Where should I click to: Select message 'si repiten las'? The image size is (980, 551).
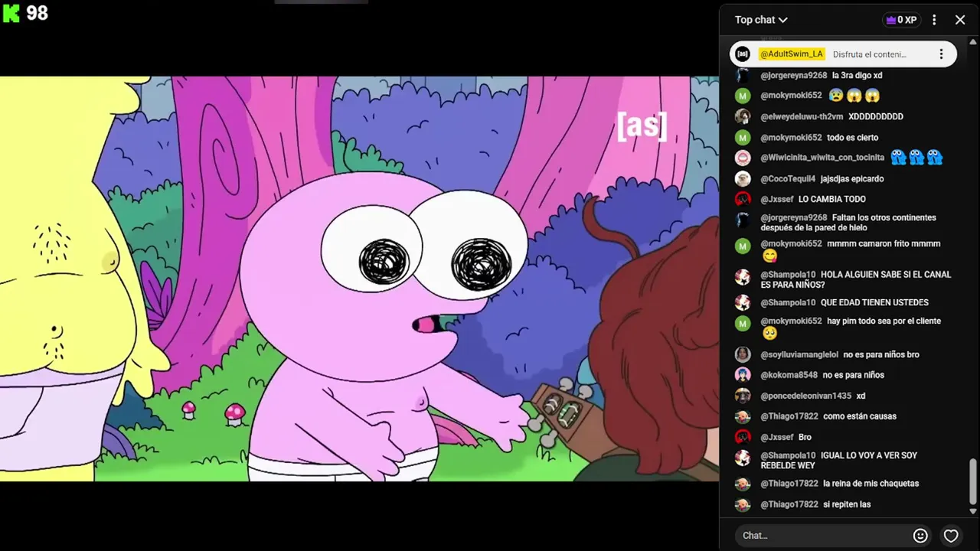click(847, 504)
